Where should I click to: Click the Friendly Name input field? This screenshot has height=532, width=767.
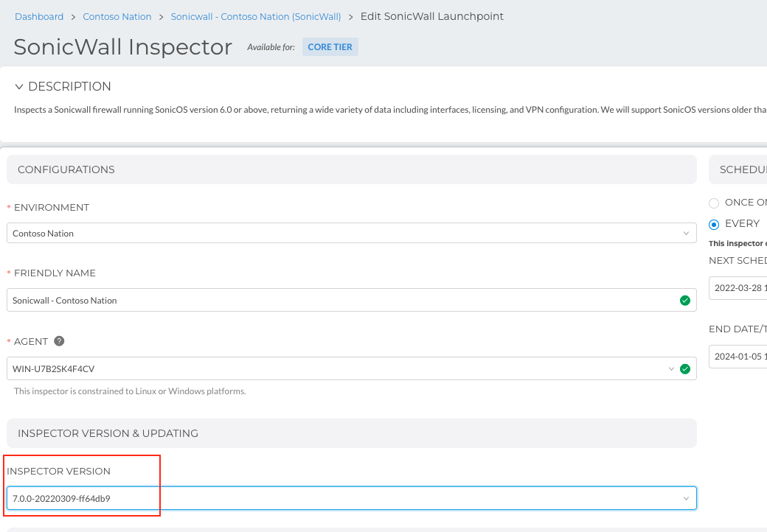click(x=351, y=300)
